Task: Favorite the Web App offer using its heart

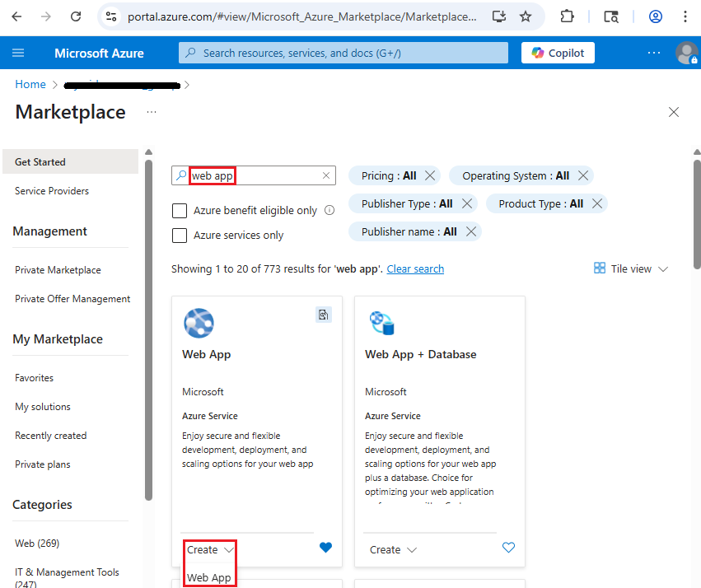Action: click(325, 547)
